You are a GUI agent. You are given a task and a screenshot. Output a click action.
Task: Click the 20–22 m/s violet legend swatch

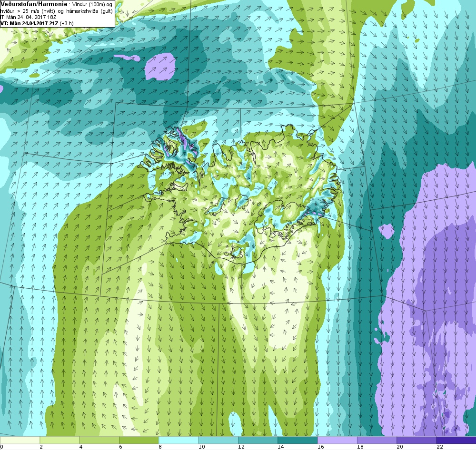click(x=416, y=440)
